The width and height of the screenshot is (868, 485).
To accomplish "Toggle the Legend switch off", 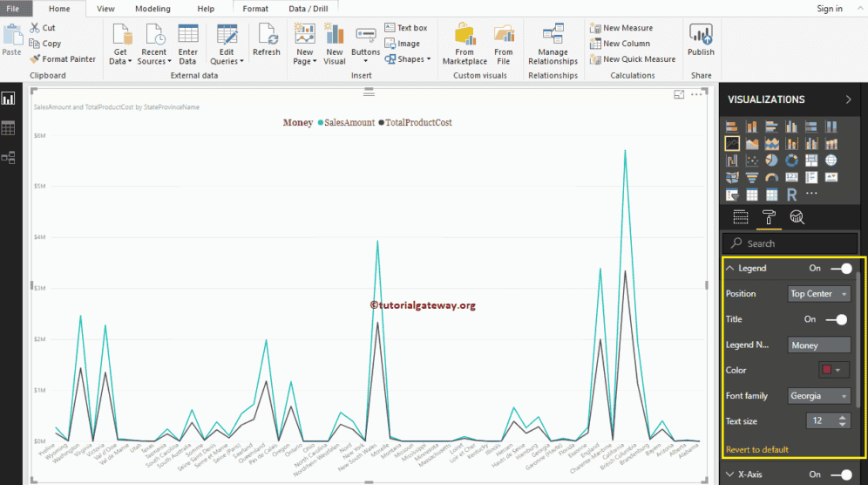I will tap(842, 269).
